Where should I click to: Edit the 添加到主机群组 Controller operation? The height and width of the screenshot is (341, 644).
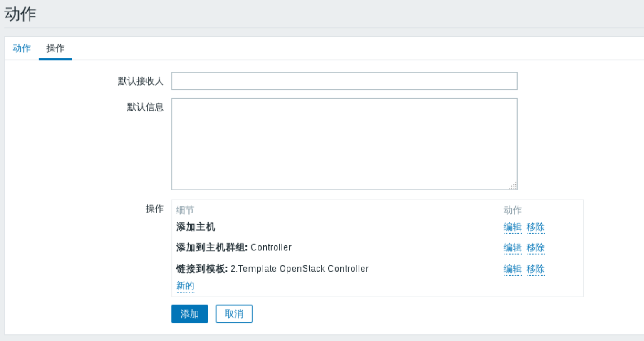pyautogui.click(x=512, y=248)
